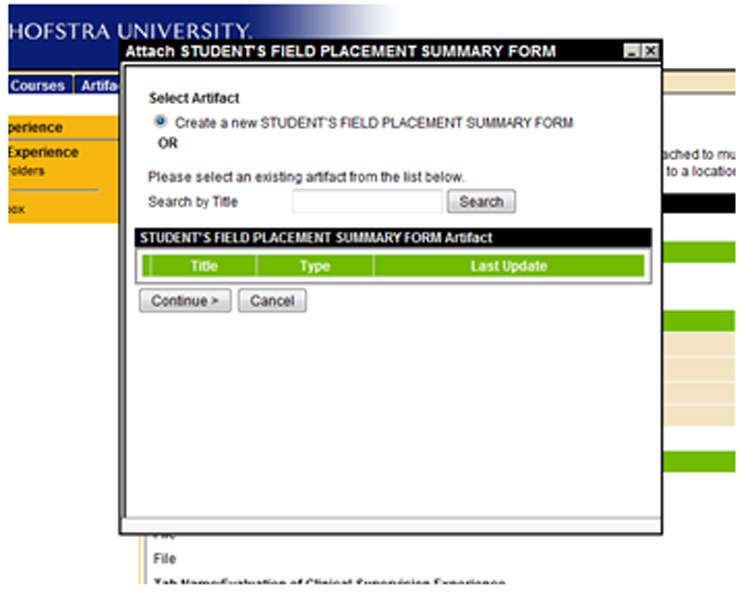
Task: Click the Search by Title text field
Action: 366,202
